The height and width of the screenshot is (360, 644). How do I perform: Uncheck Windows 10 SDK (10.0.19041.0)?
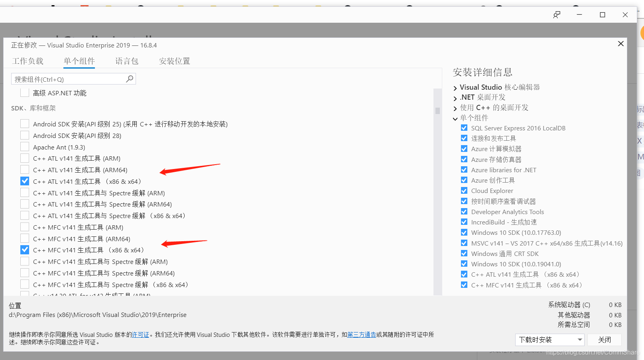click(x=464, y=264)
